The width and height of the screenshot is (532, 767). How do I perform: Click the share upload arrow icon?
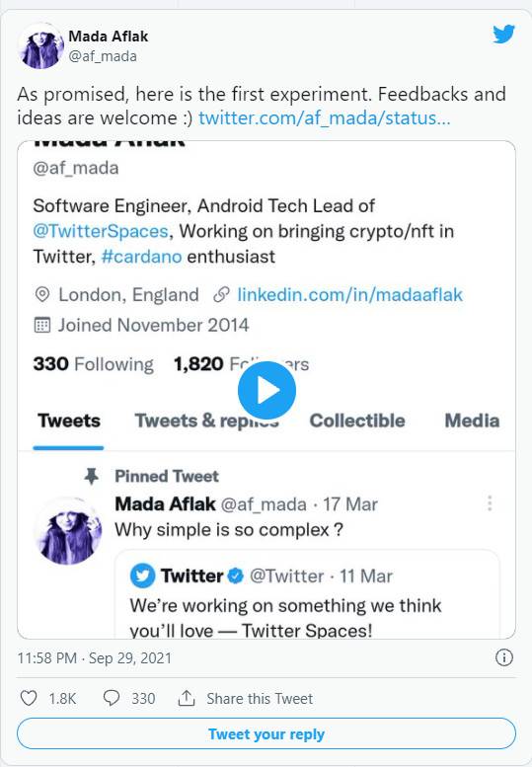(x=187, y=698)
